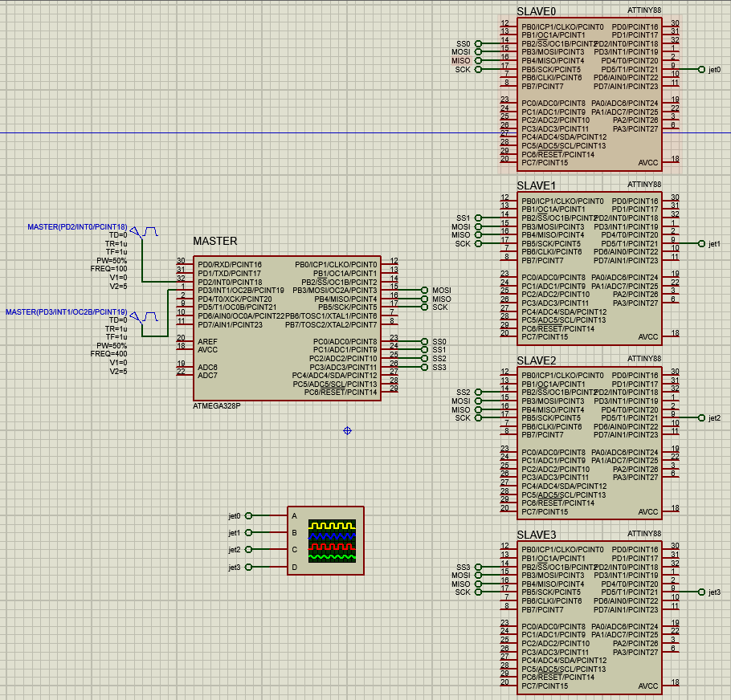Viewport: 731px width, 700px height.
Task: Select SS0 terminal on MASTER's PC0 pin
Action: pos(424,341)
